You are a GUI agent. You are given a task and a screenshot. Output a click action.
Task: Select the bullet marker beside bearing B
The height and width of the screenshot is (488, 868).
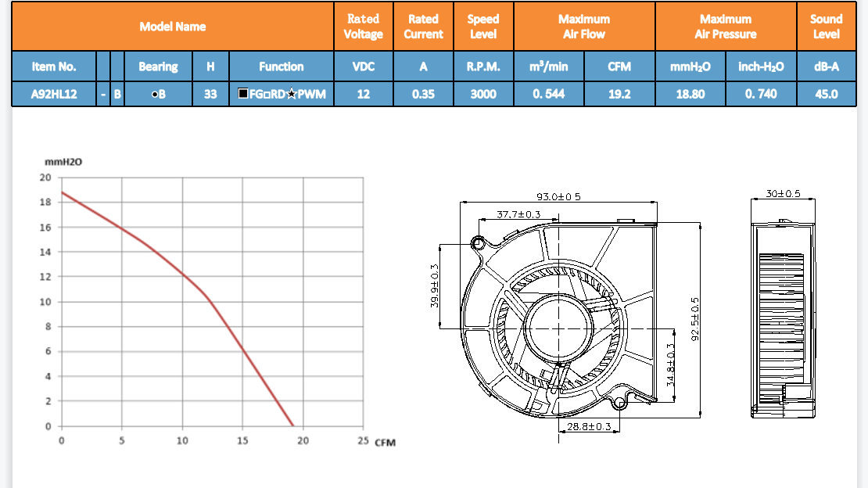(x=153, y=95)
